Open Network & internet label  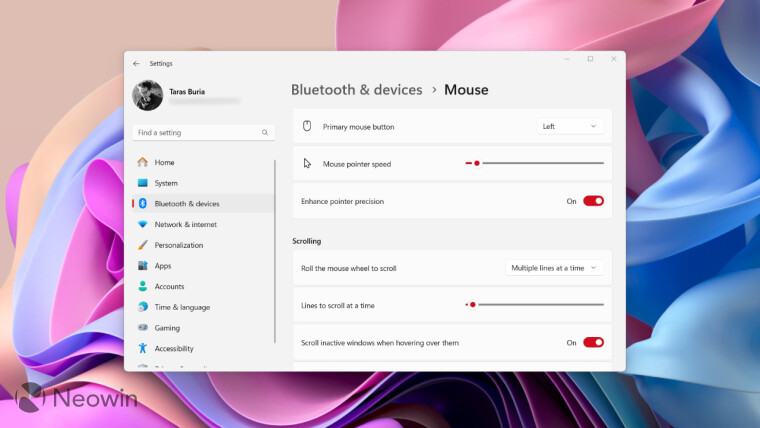pos(186,224)
